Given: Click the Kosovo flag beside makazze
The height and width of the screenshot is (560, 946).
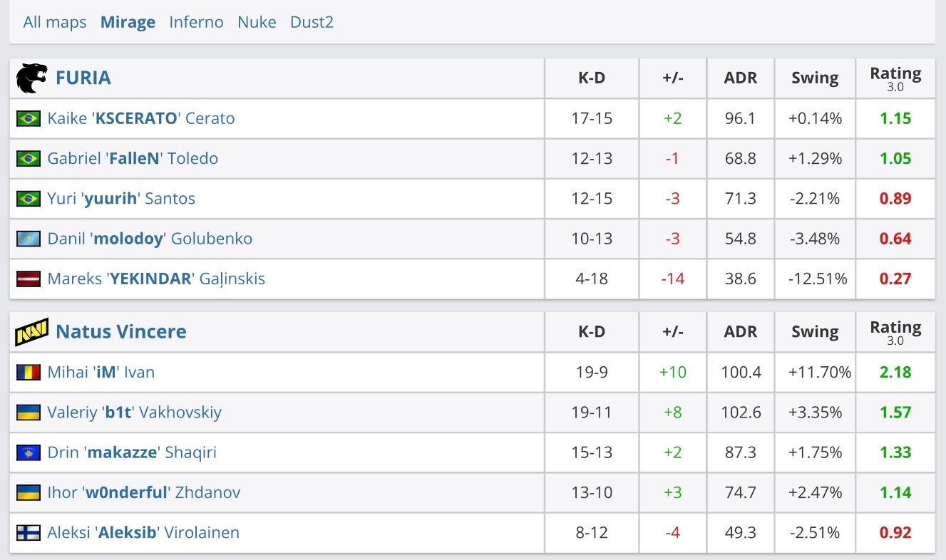Looking at the screenshot, I should point(29,452).
